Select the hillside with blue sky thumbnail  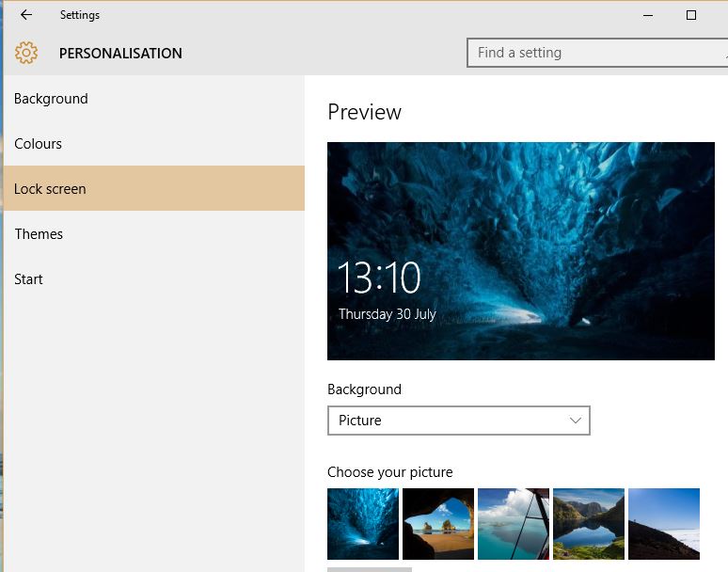(664, 524)
